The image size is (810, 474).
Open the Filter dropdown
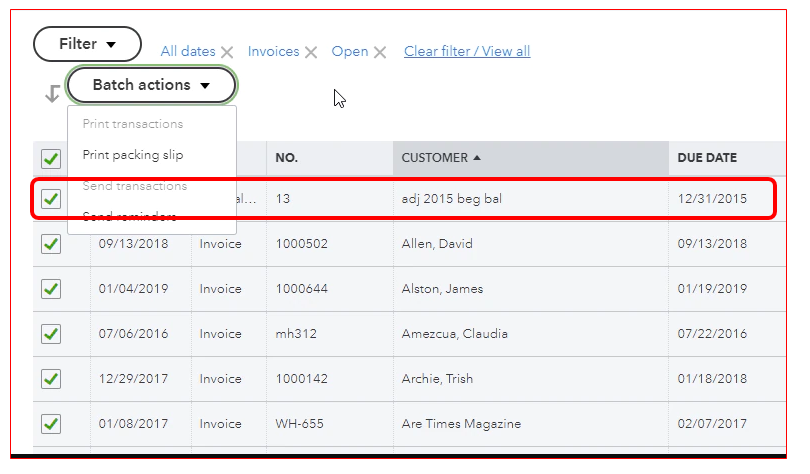[87, 44]
